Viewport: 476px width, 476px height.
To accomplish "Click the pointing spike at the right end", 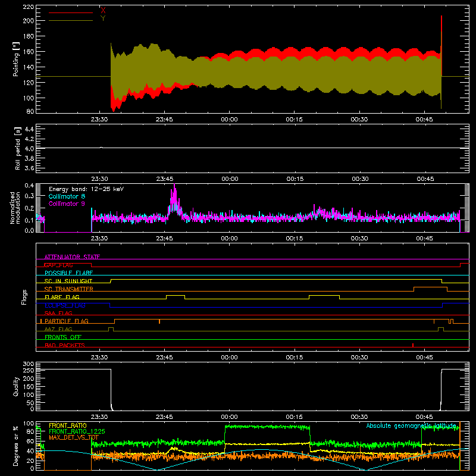I will 441,46.
